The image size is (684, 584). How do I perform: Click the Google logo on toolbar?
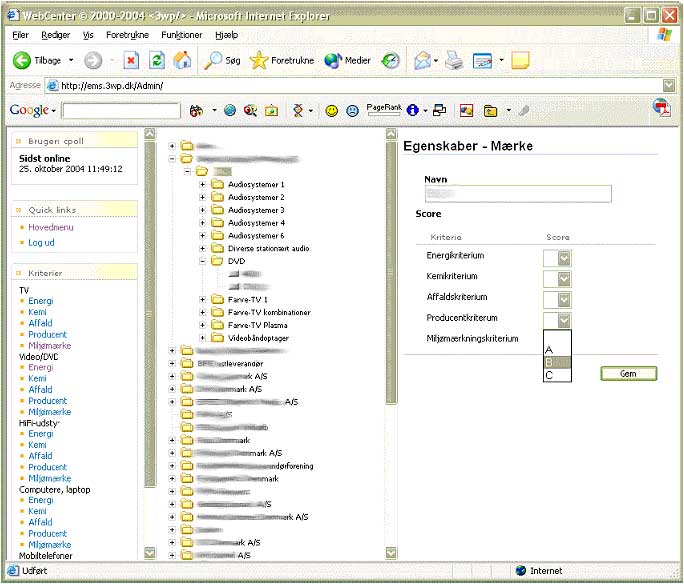[x=29, y=110]
